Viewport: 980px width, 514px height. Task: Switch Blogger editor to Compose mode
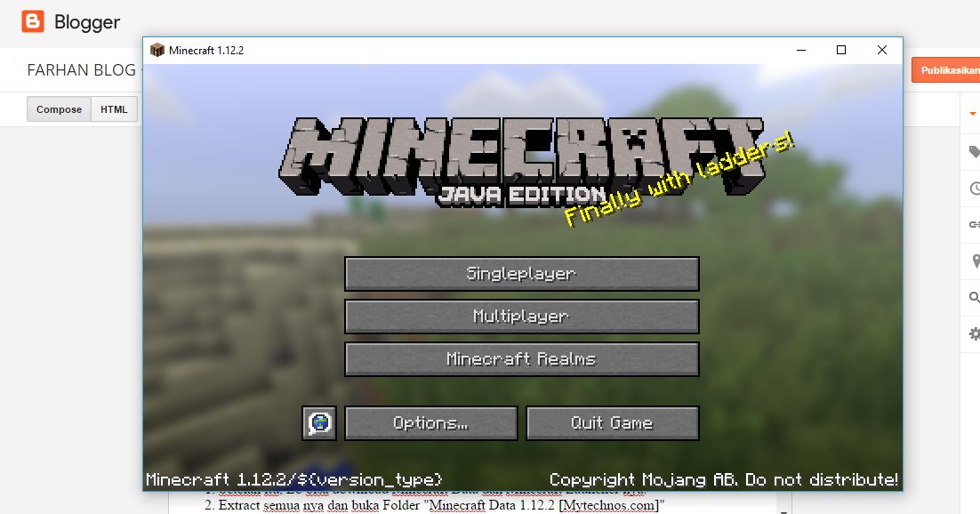click(x=59, y=109)
